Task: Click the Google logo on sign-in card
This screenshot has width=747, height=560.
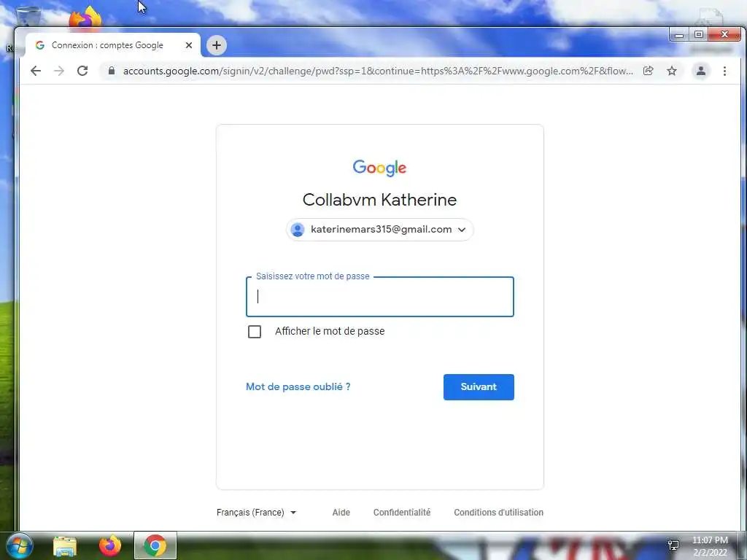Action: [x=379, y=168]
